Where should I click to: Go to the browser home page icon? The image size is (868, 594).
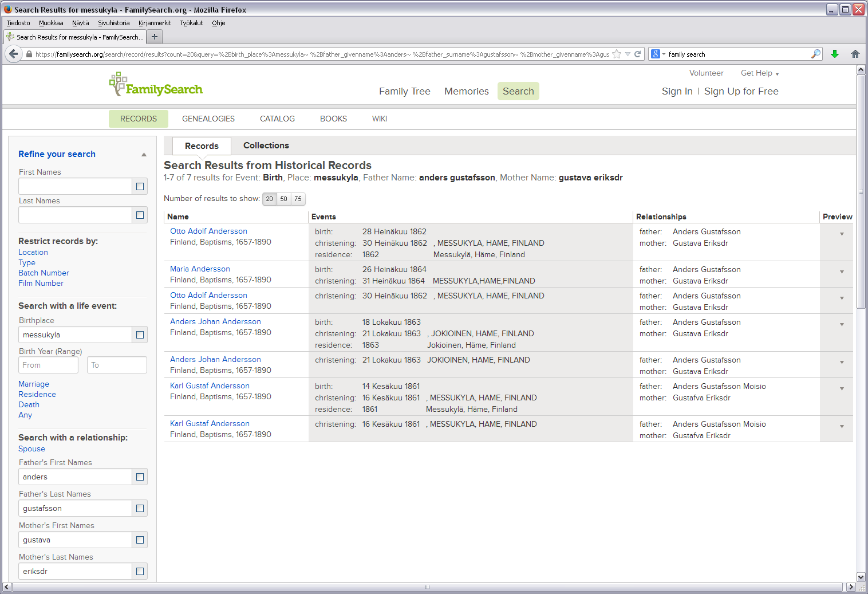click(855, 54)
